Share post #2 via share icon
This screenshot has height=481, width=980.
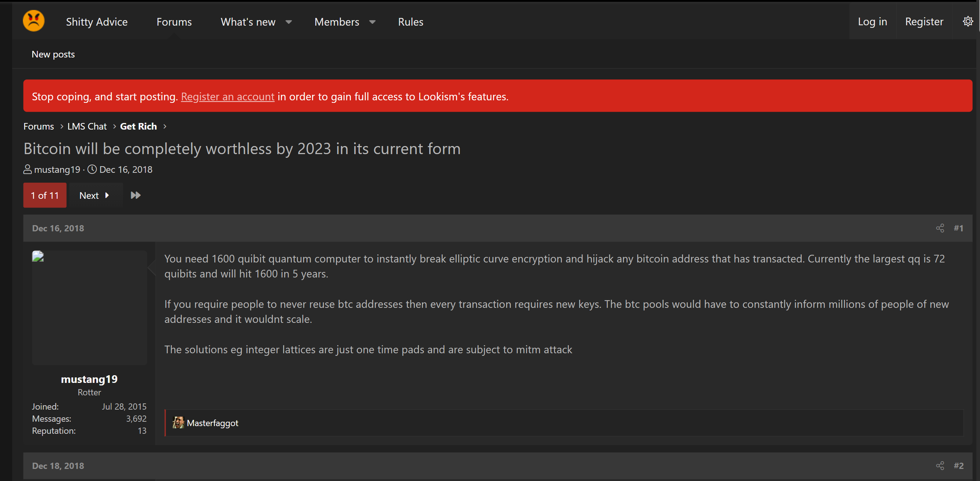point(940,466)
